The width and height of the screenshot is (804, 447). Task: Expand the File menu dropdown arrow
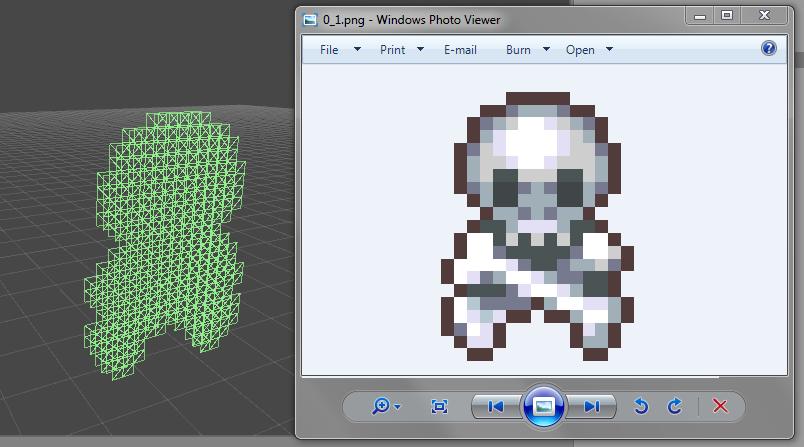(357, 49)
